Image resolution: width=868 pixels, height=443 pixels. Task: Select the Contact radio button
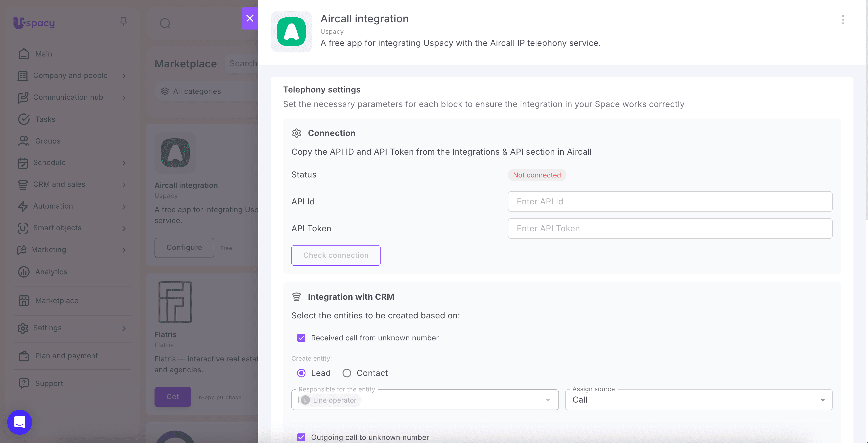pos(347,373)
